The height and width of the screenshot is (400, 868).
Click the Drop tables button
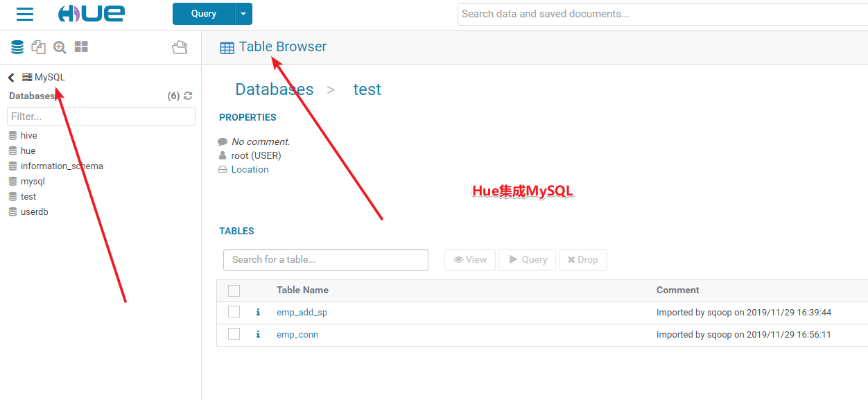583,260
